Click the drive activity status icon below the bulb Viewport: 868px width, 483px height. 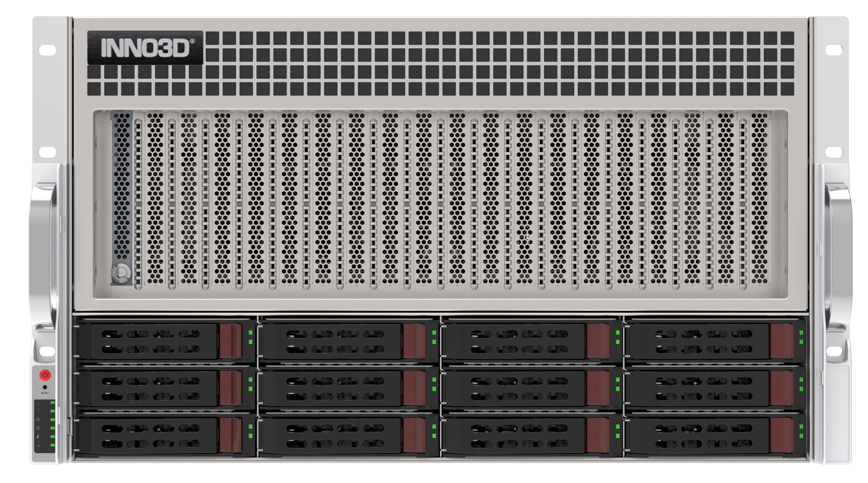tap(39, 411)
